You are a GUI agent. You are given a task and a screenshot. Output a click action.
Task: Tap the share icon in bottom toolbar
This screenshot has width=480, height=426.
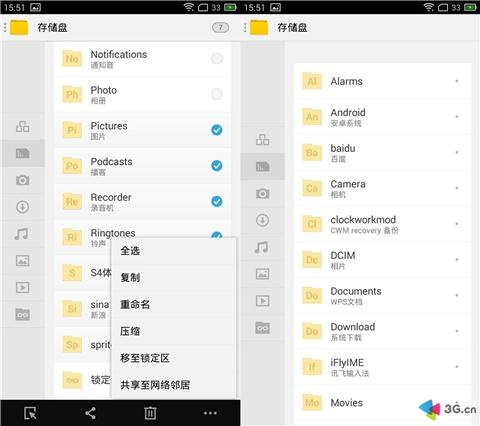click(90, 413)
